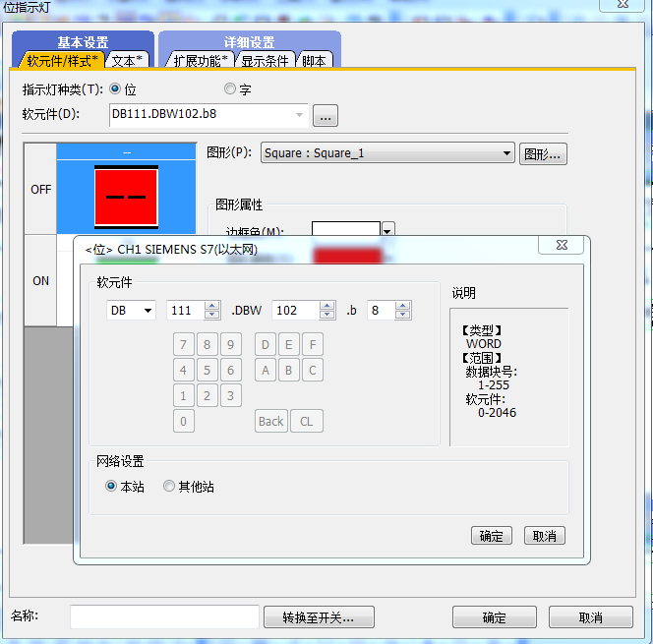Click keypad digit 2
This screenshot has height=644, width=653.
click(x=207, y=395)
